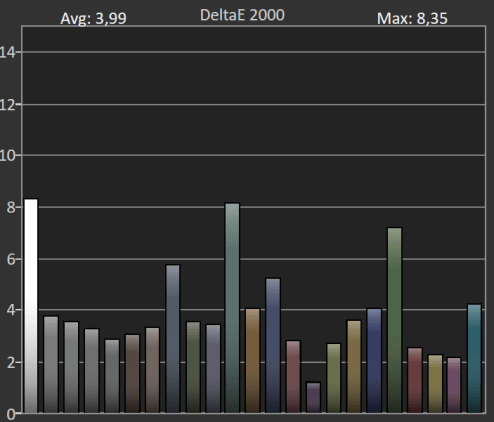Image resolution: width=494 pixels, height=422 pixels.
Task: Click the Avg: 3,99 label
Action: coord(93,18)
